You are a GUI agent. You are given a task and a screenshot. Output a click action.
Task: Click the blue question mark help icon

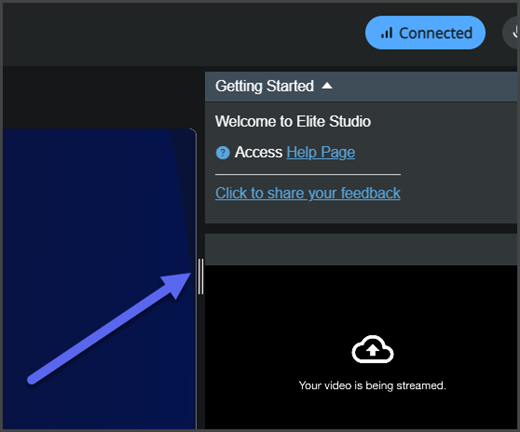click(223, 153)
